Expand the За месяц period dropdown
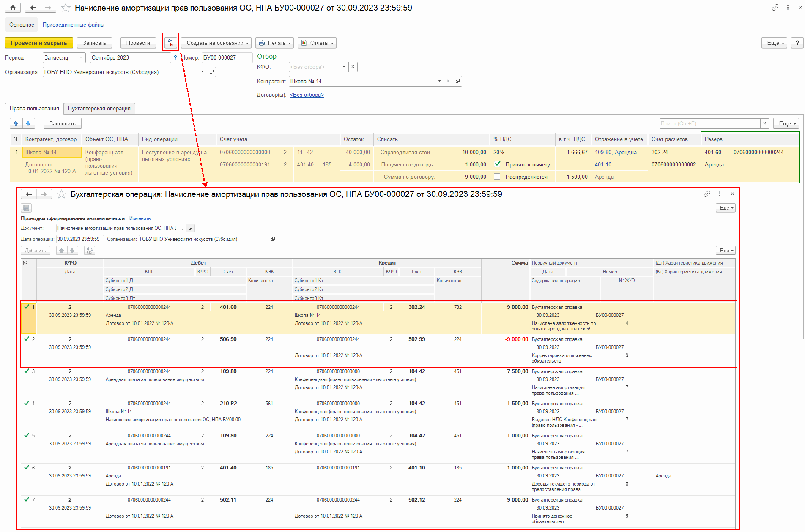This screenshot has height=532, width=805. click(82, 57)
